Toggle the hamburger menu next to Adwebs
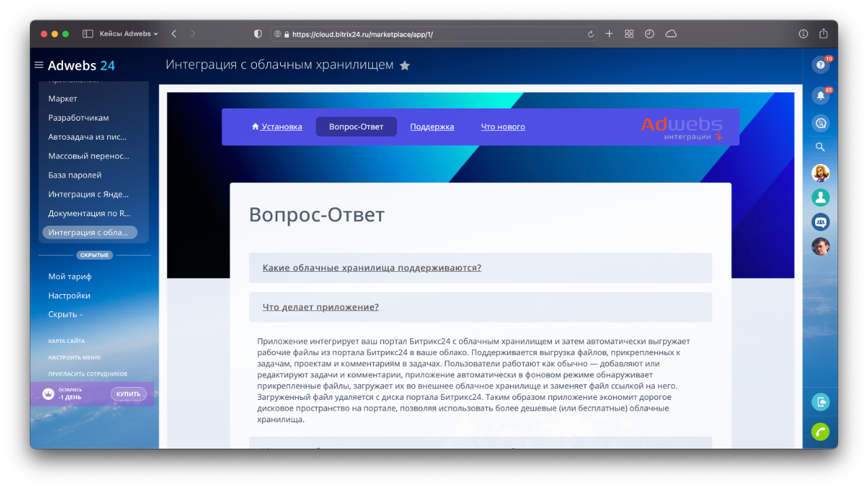Viewport: 868px width, 488px height. point(39,65)
